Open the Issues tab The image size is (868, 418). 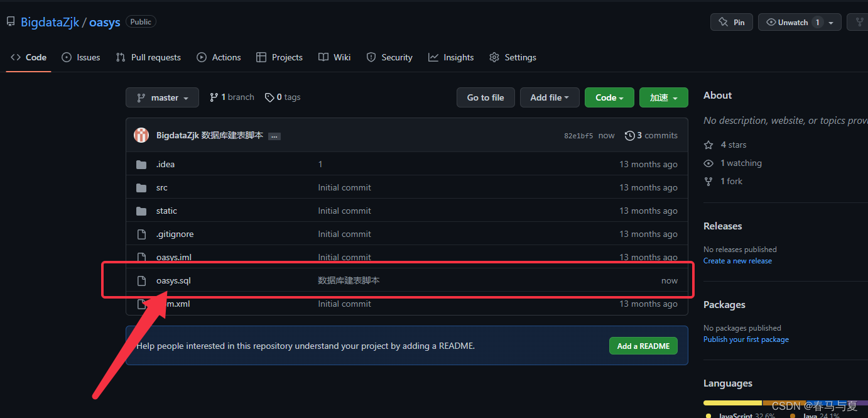coord(81,57)
